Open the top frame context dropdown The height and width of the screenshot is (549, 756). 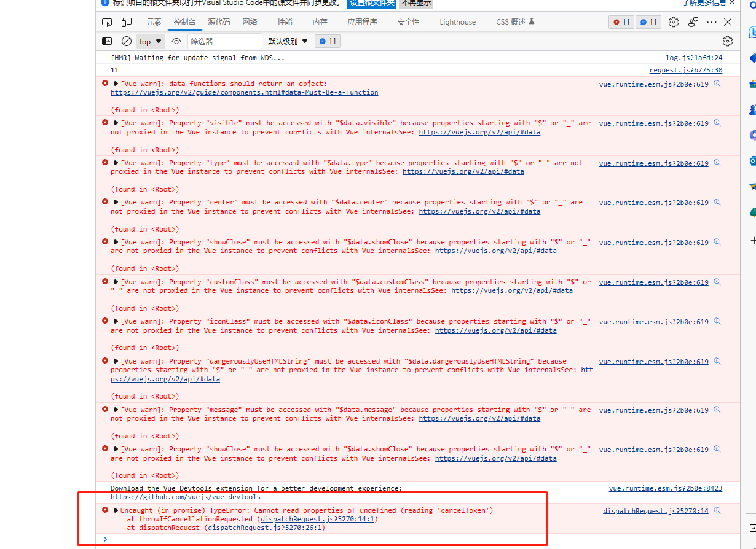tap(150, 41)
